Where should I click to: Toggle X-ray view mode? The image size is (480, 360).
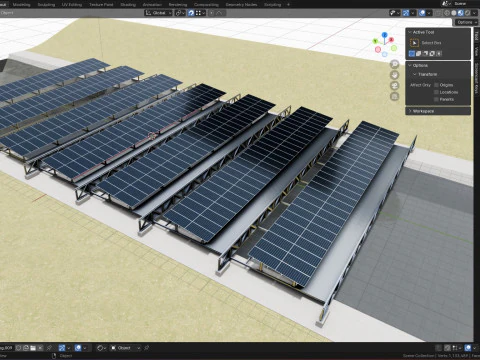click(x=439, y=13)
